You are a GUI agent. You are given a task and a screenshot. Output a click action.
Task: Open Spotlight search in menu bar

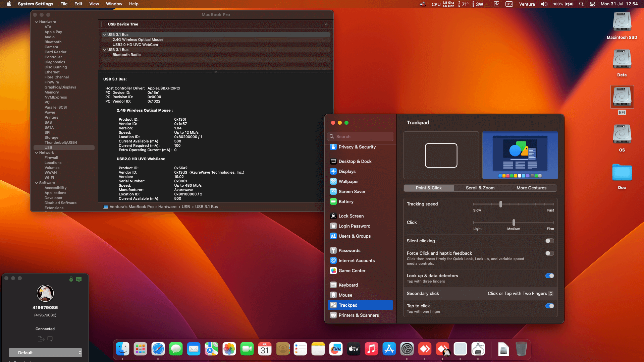[x=581, y=4]
